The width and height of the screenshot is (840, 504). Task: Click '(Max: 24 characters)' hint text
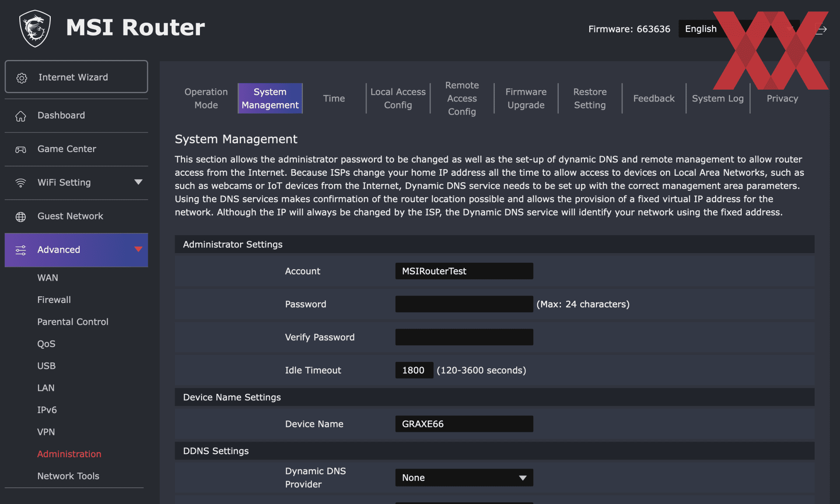pyautogui.click(x=583, y=304)
